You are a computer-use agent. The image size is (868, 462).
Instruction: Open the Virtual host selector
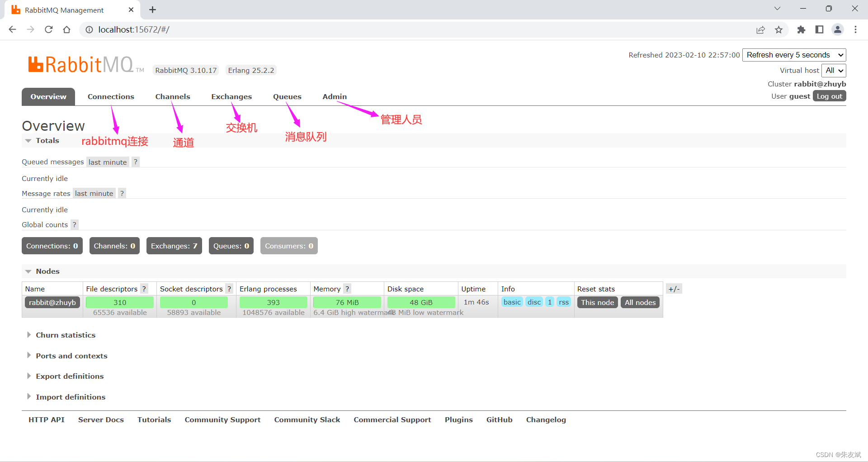click(x=834, y=70)
